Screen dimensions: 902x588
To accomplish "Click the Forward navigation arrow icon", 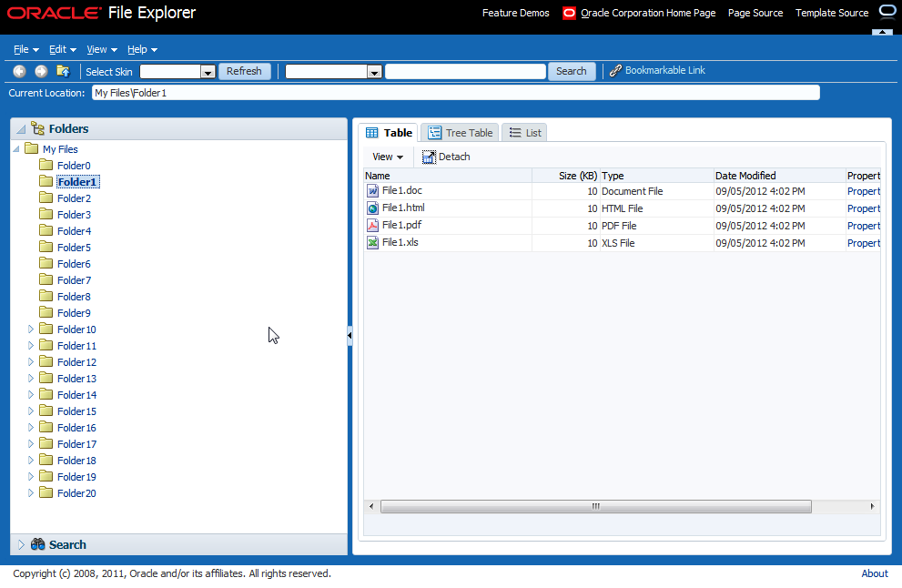I will [x=41, y=71].
